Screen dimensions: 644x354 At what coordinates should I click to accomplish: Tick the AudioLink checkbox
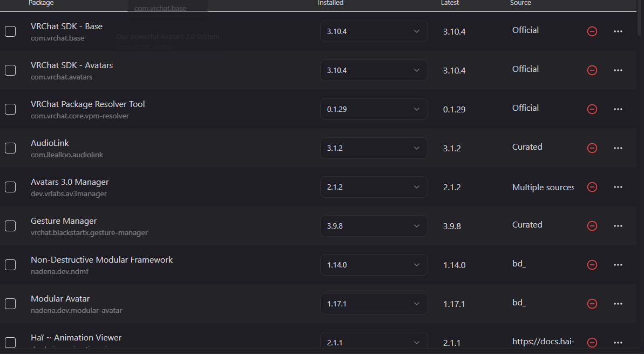[10, 148]
